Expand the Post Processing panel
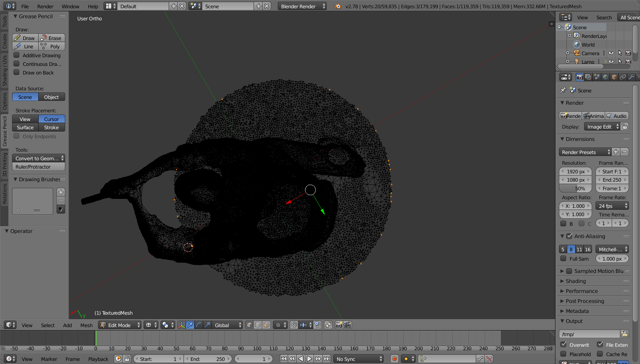The width and height of the screenshot is (640, 364). [585, 301]
